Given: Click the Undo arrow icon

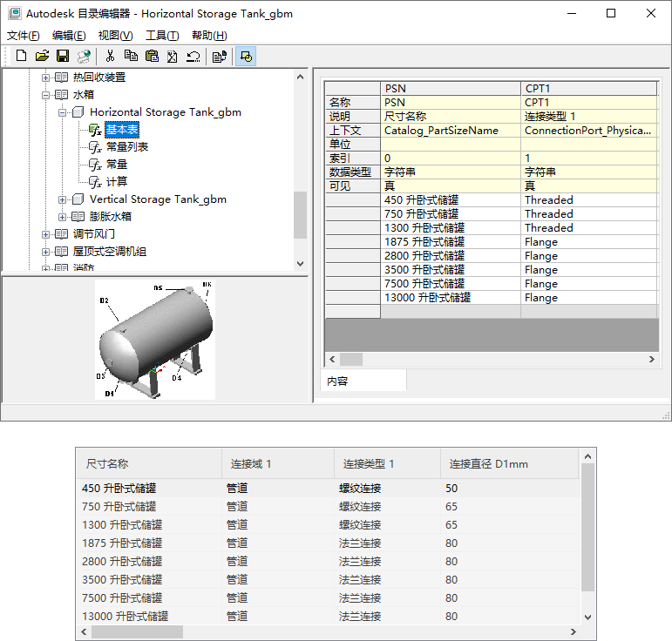Looking at the screenshot, I should click(x=193, y=57).
